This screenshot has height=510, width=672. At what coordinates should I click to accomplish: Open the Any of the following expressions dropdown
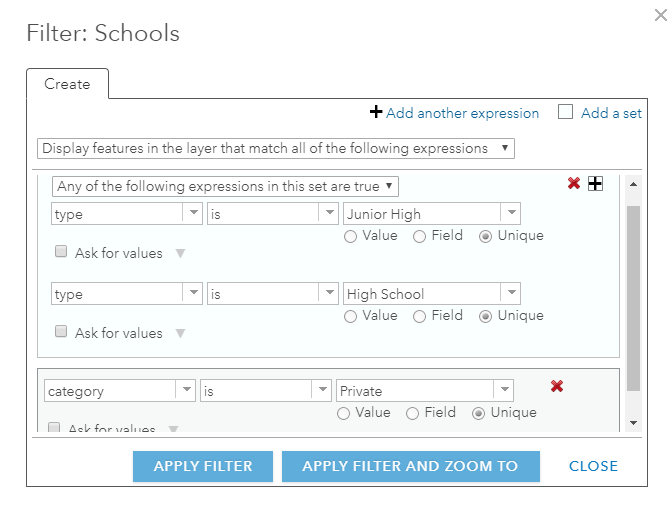[225, 186]
